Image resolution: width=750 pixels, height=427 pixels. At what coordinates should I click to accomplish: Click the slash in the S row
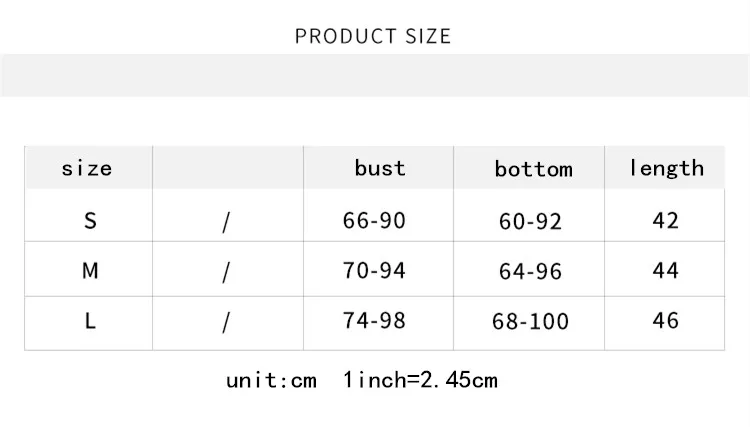226,222
